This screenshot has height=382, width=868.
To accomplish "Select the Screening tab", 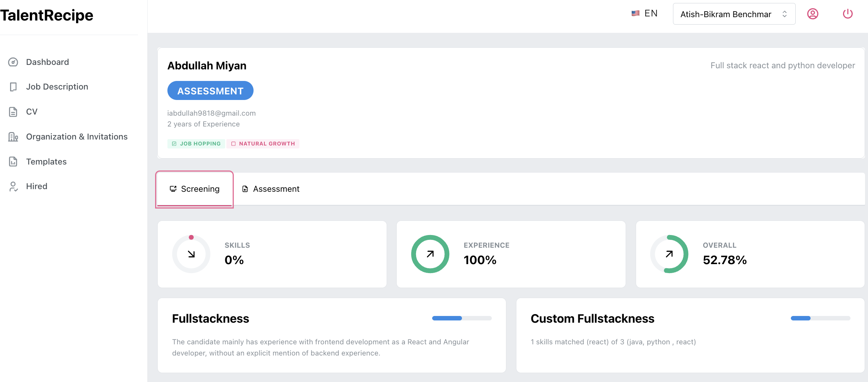I will pos(195,189).
